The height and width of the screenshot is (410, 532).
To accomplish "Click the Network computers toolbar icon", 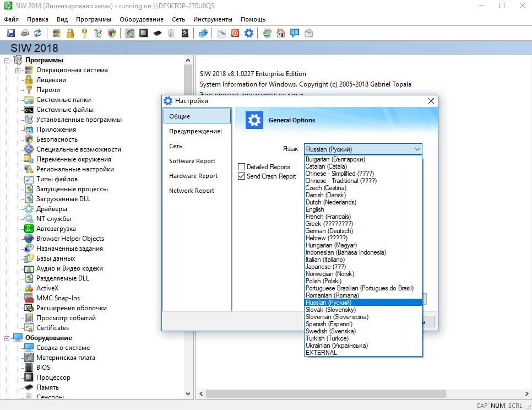I will 203,33.
